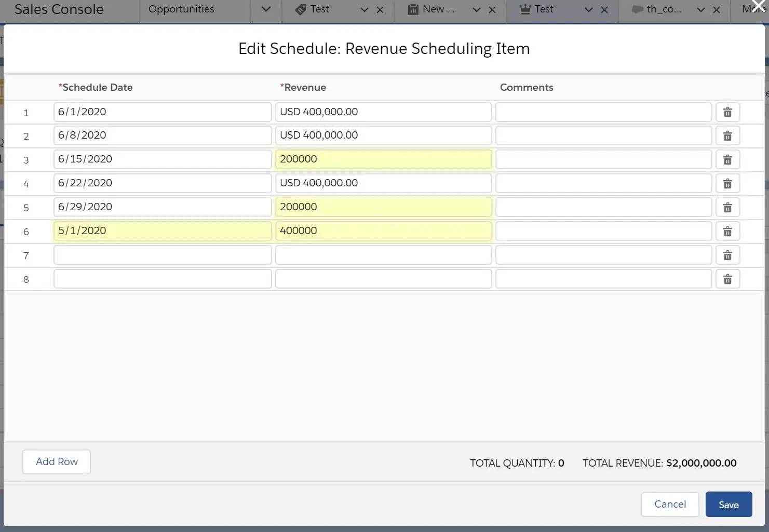Click the Comments column header
Viewport: 769px width, 532px height.
pos(527,87)
